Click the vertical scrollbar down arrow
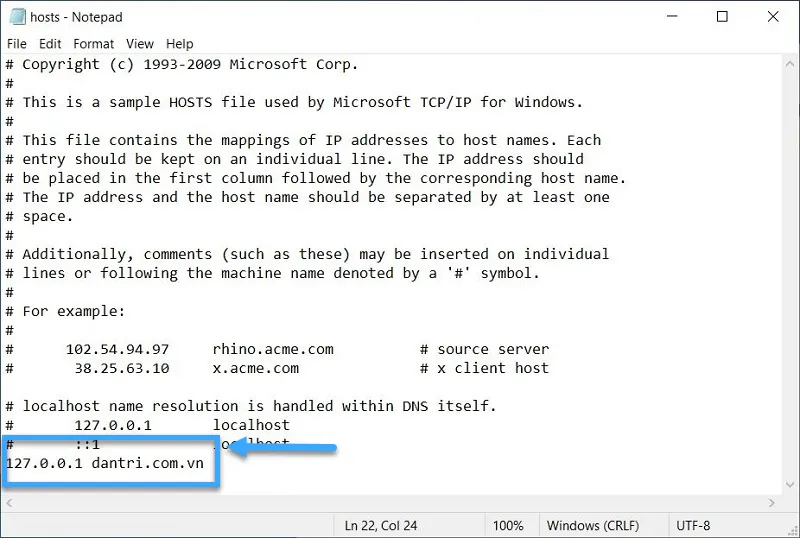This screenshot has width=800, height=538. tap(790, 485)
